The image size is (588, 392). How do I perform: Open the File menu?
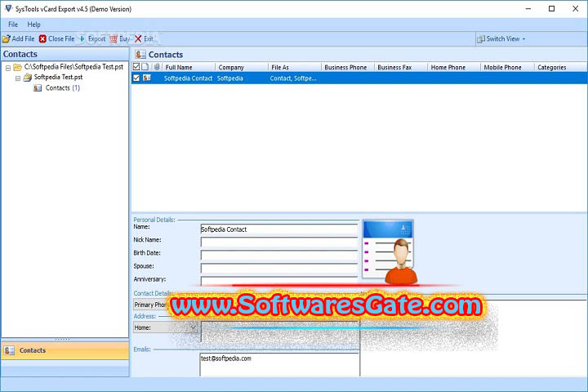[13, 24]
